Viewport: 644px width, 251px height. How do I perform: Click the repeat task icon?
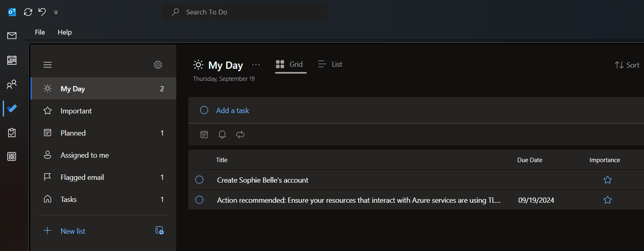coord(240,134)
